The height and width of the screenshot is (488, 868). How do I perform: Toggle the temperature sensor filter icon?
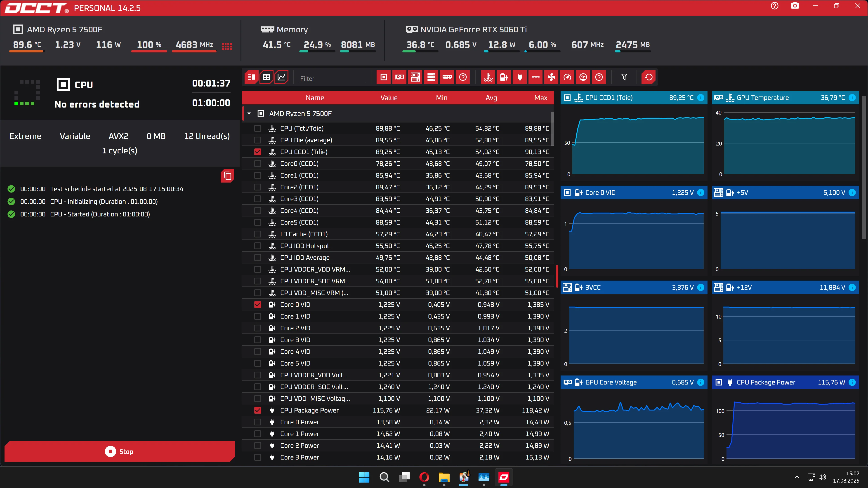tap(488, 77)
